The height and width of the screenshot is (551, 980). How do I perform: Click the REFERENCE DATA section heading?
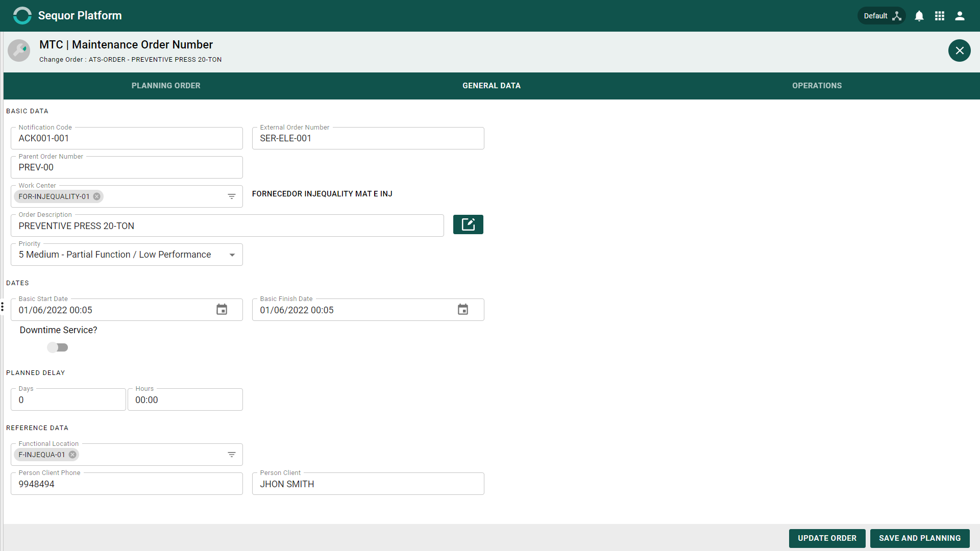(x=37, y=428)
